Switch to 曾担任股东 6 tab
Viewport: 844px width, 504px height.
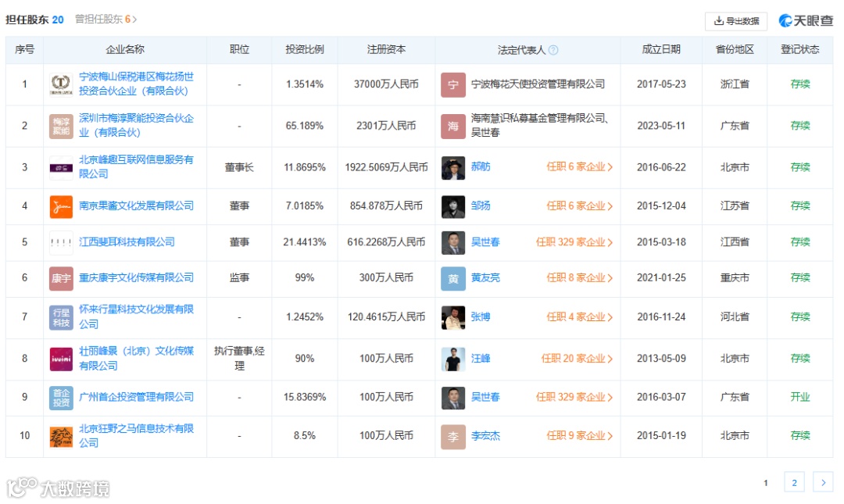(x=106, y=20)
